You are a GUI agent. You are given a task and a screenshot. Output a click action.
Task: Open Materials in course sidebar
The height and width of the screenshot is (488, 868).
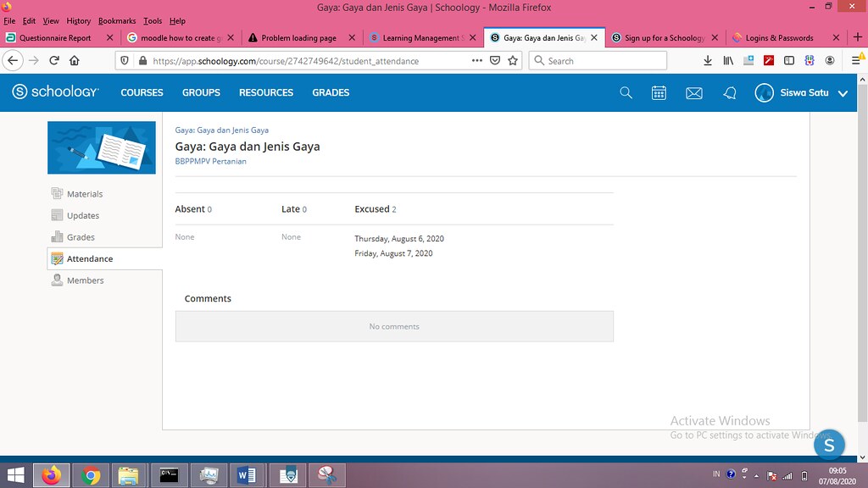[x=85, y=194]
